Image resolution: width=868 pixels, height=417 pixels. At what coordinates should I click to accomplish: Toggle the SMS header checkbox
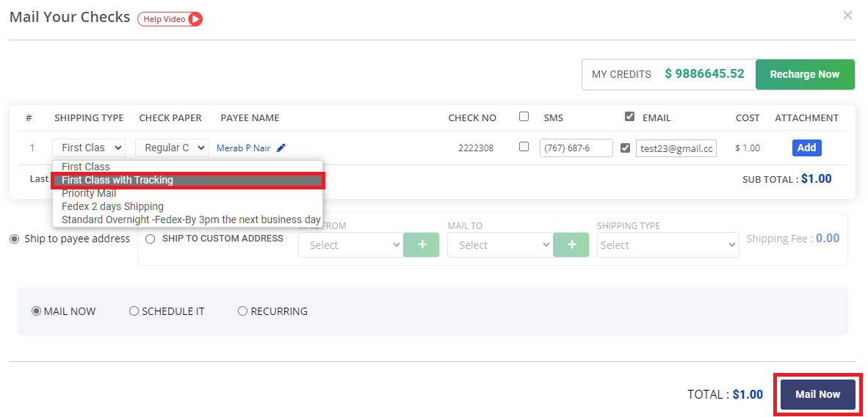pyautogui.click(x=524, y=116)
